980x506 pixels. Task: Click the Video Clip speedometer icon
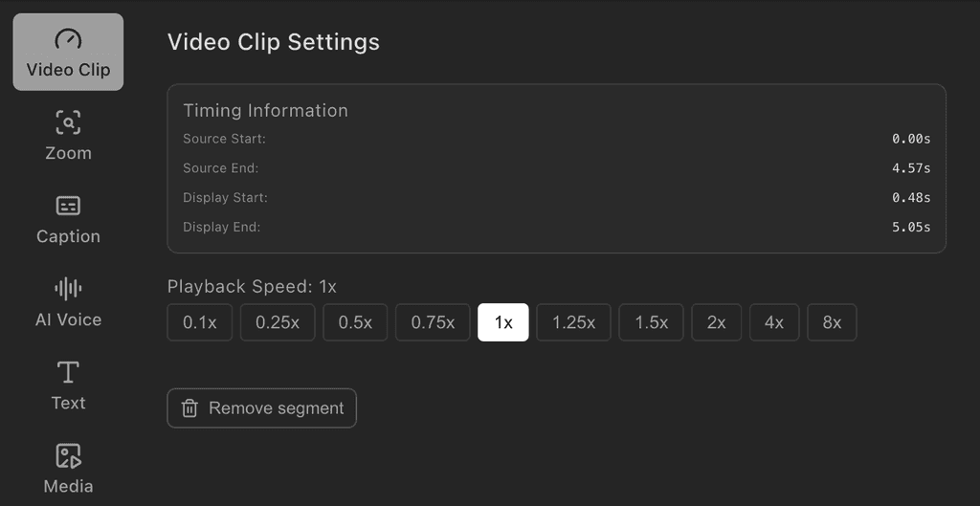click(x=68, y=39)
